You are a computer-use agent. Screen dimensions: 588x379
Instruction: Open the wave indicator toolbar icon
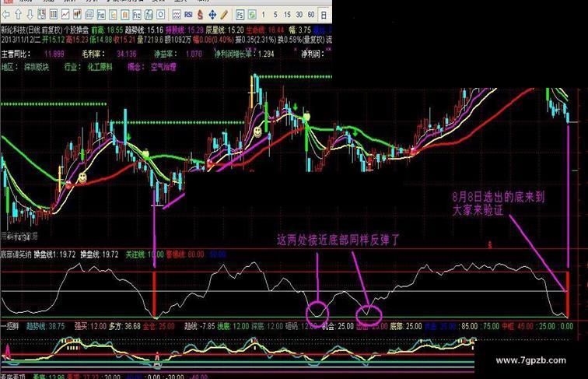(x=177, y=15)
